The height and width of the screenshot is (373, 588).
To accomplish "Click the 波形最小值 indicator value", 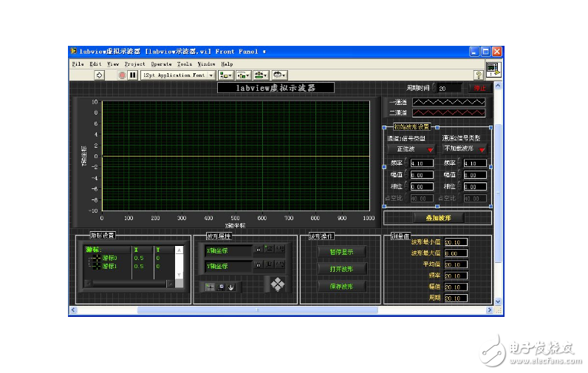I will [x=456, y=242].
